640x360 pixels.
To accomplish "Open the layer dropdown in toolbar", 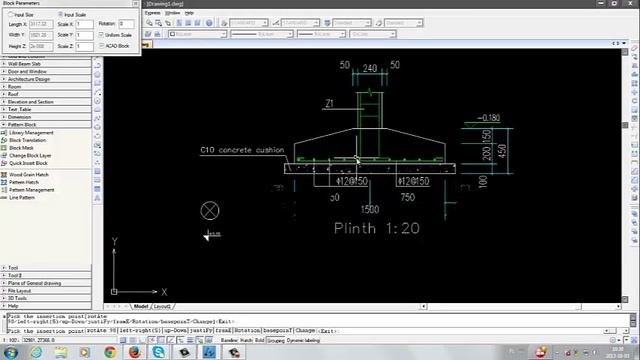I will pos(198,34).
